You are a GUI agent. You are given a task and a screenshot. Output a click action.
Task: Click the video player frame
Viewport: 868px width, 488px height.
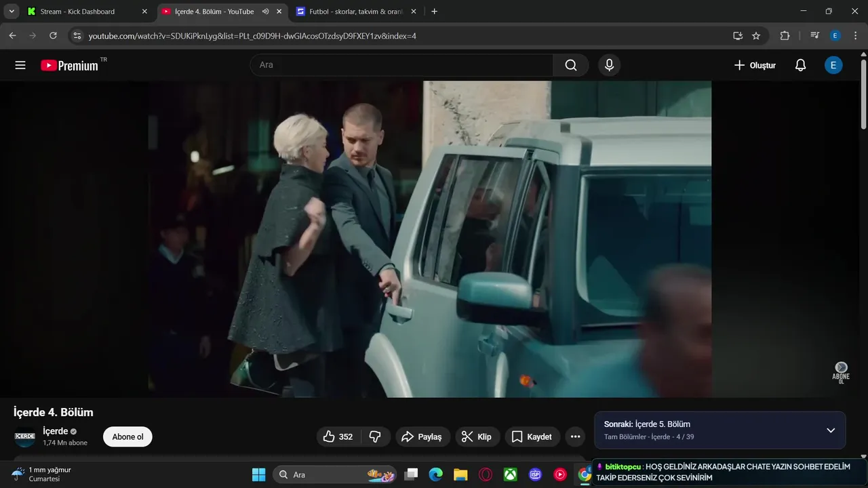(430, 239)
